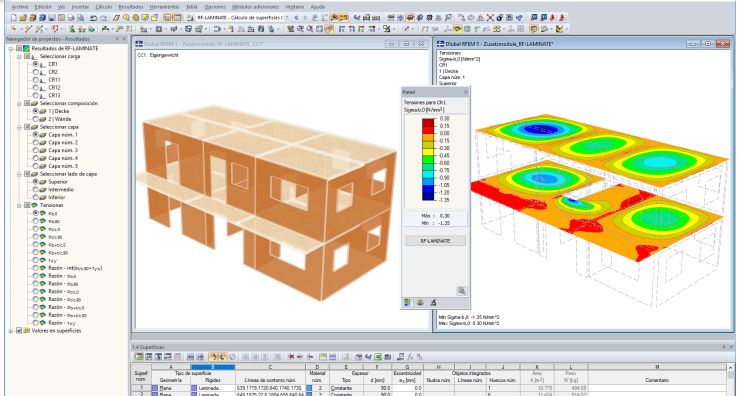
Task: Undo the last action
Action: tap(93, 18)
